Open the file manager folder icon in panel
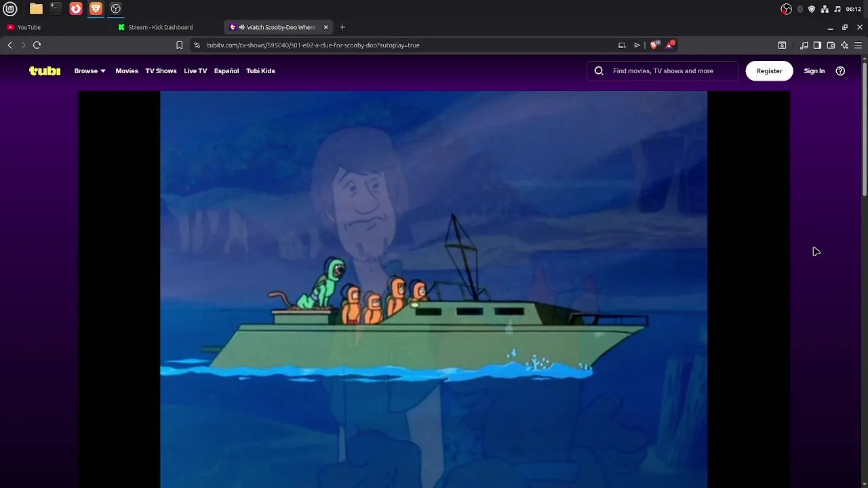This screenshot has width=868, height=488. click(x=36, y=9)
